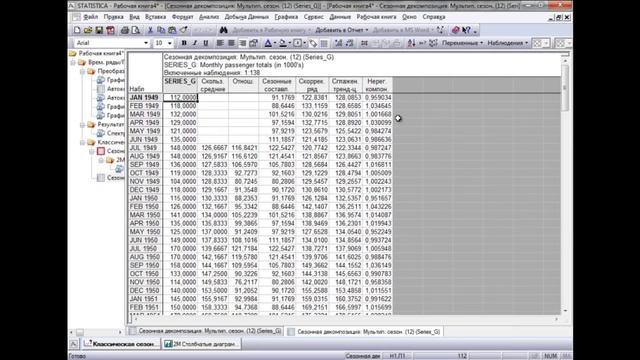Open Print Preview icon
Screen dimensions: 640x360
pyautogui.click(x=136, y=30)
